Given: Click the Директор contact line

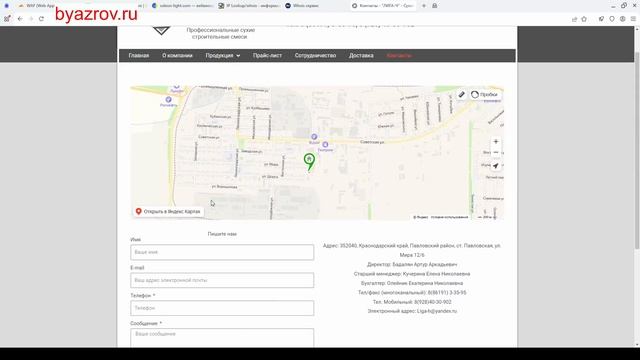Looking at the screenshot, I should 412,264.
